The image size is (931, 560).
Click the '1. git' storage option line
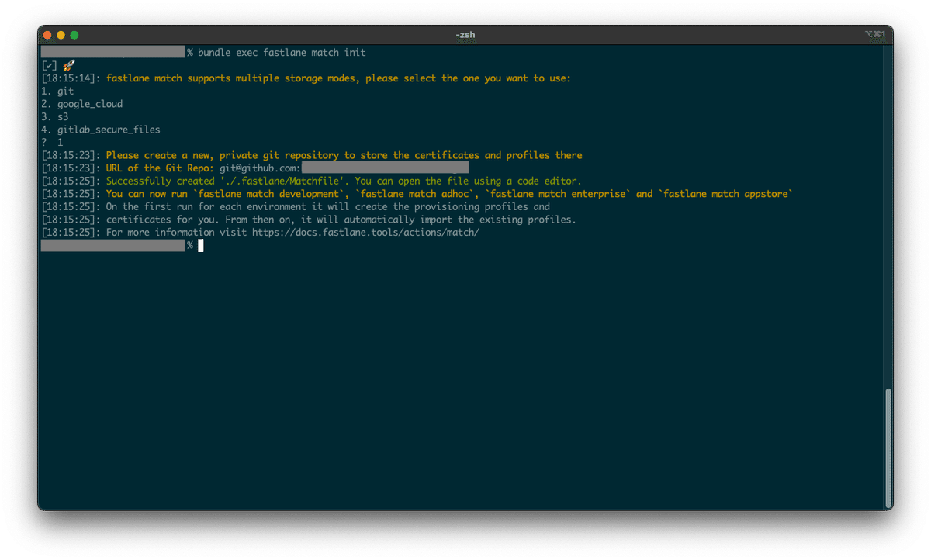point(58,92)
